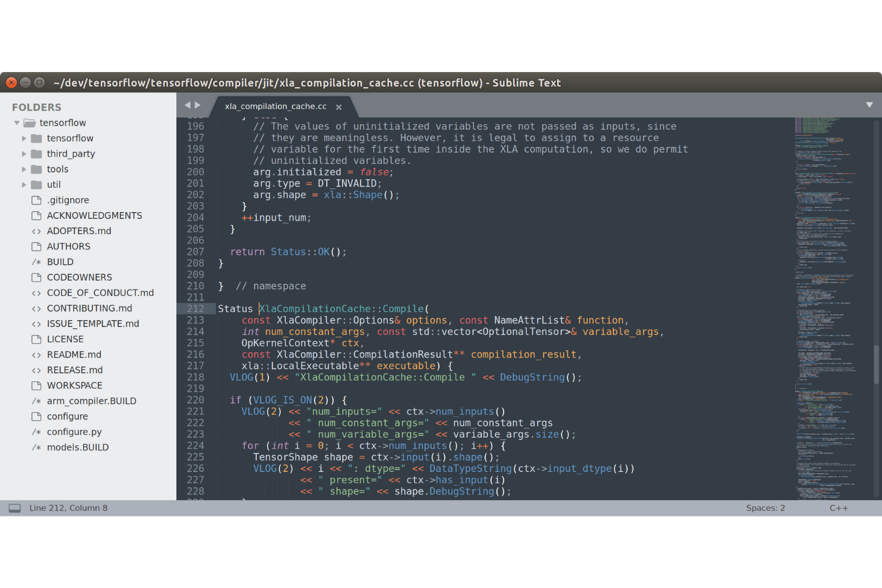Click the console panel icon in the status bar
This screenshot has height=588, width=882.
[x=14, y=508]
